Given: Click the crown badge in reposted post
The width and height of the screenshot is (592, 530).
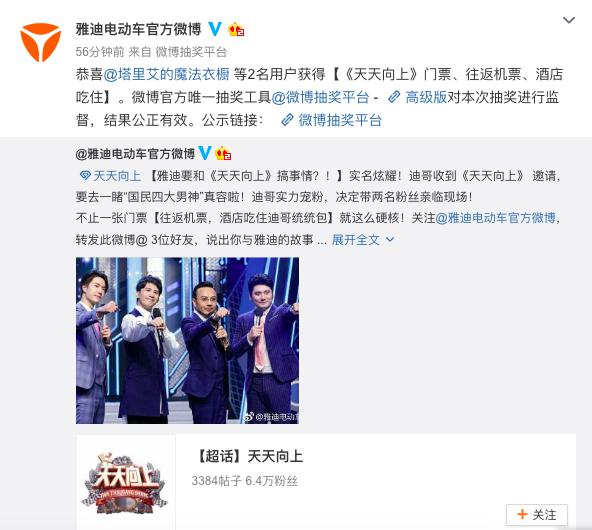Looking at the screenshot, I should click(x=223, y=153).
